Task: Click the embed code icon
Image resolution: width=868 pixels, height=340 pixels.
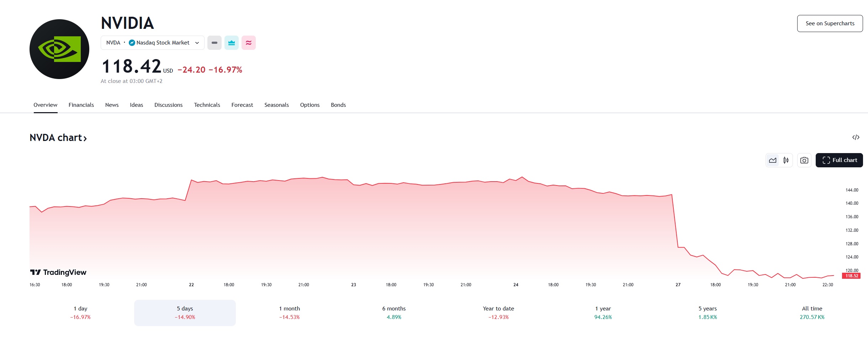Action: 856,137
